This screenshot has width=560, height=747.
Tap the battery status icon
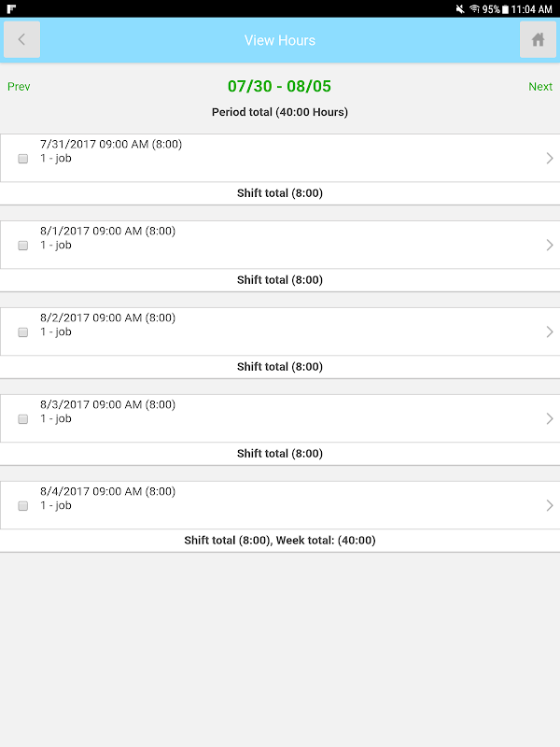505,9
